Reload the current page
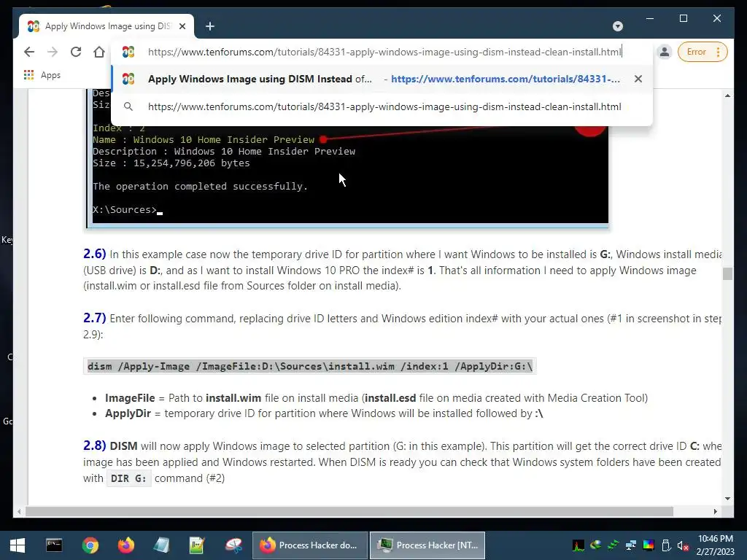Screen dimensions: 747x560 click(x=76, y=52)
